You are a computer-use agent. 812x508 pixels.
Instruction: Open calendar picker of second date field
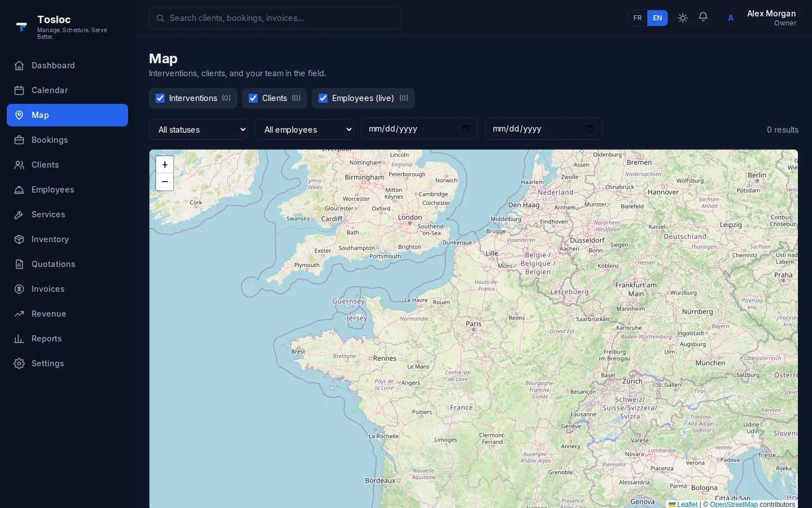click(590, 129)
